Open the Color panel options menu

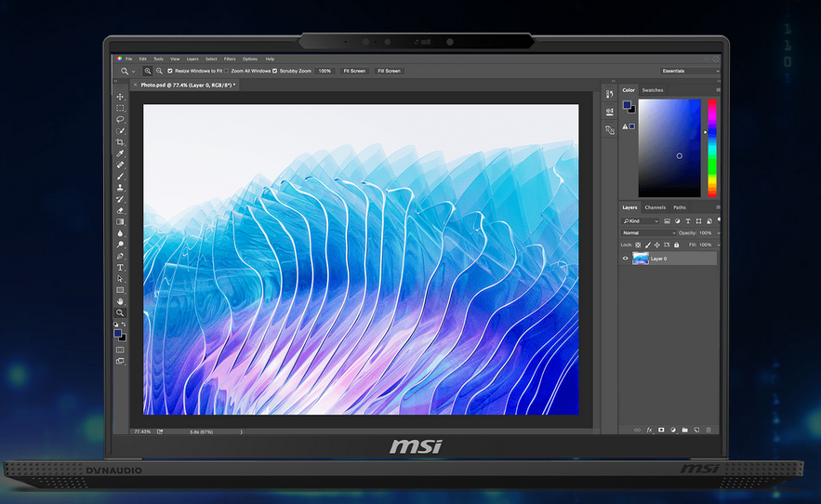click(x=718, y=90)
